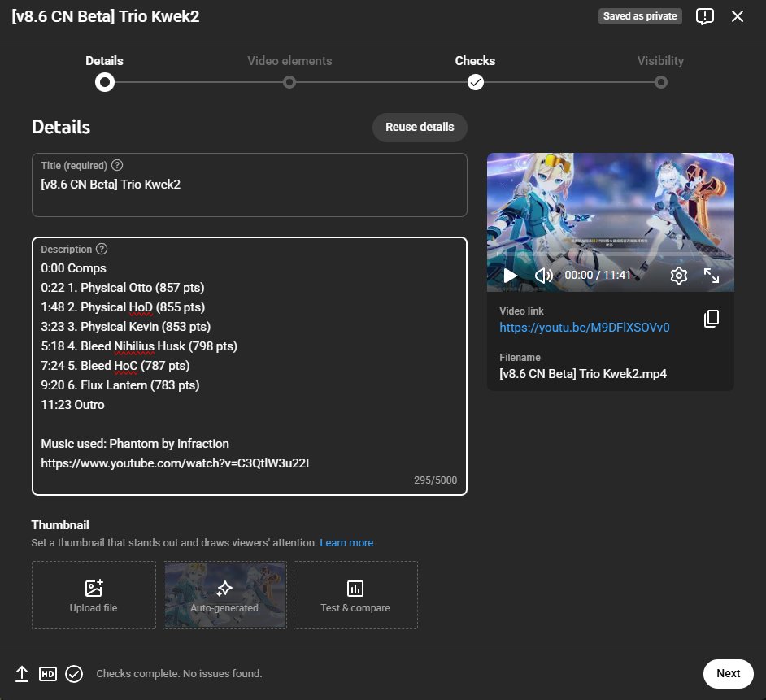Click the '1:48 2. Physical HoD' description line

point(123,307)
